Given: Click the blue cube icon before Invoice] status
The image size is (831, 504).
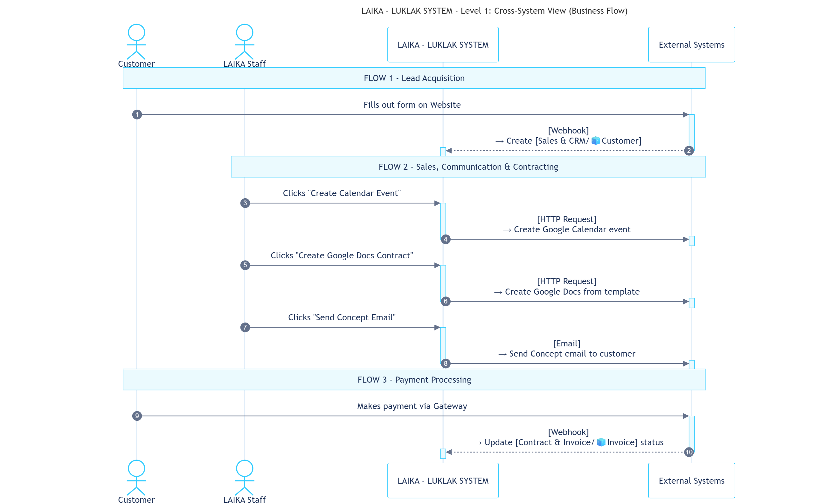Looking at the screenshot, I should click(x=601, y=442).
